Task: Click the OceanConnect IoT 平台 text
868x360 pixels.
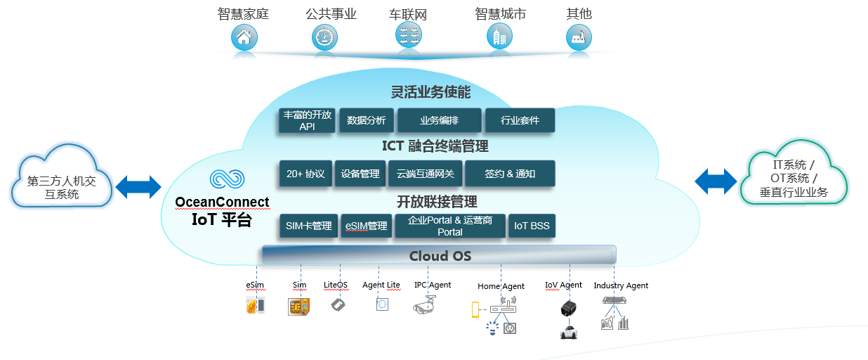Action: pos(222,211)
